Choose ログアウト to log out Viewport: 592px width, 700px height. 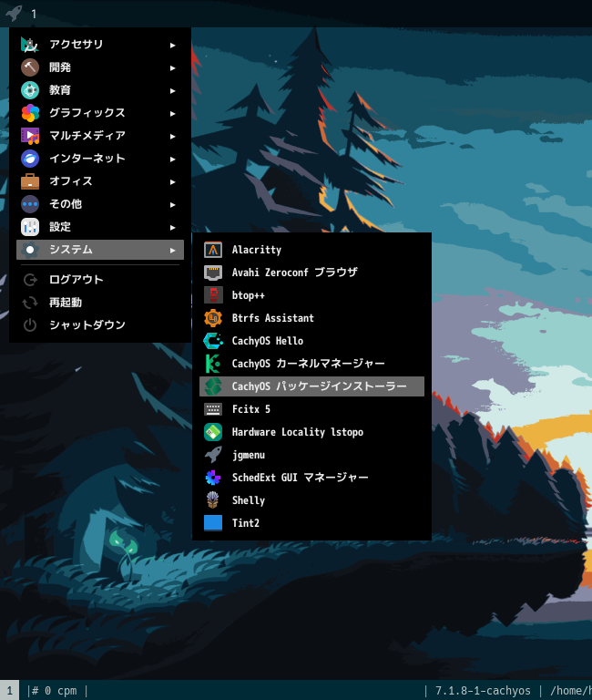point(77,280)
